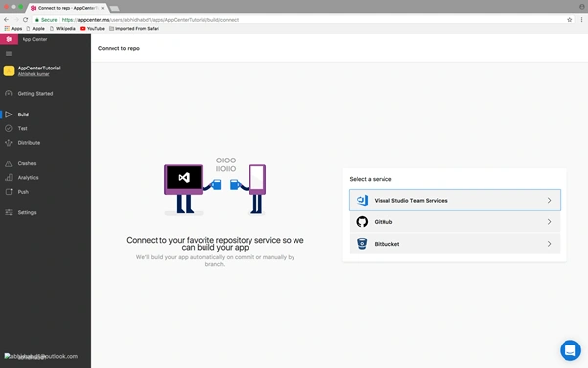Open the YouTube bookmark

[x=92, y=29]
